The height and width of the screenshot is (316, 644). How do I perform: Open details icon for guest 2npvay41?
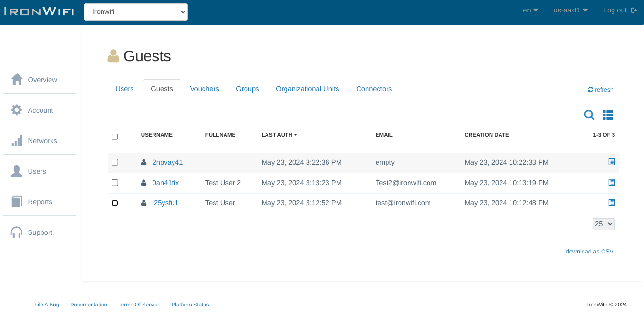pyautogui.click(x=612, y=162)
